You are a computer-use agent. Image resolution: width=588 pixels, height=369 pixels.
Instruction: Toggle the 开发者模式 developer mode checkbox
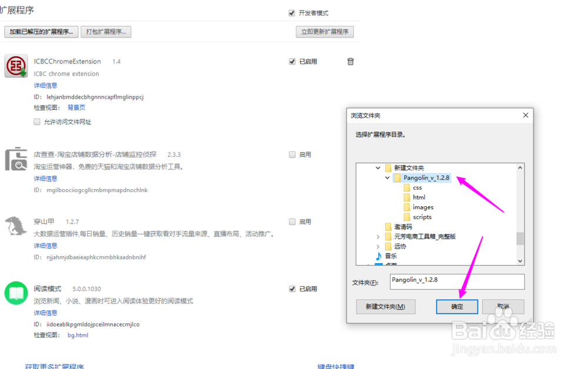(x=292, y=13)
